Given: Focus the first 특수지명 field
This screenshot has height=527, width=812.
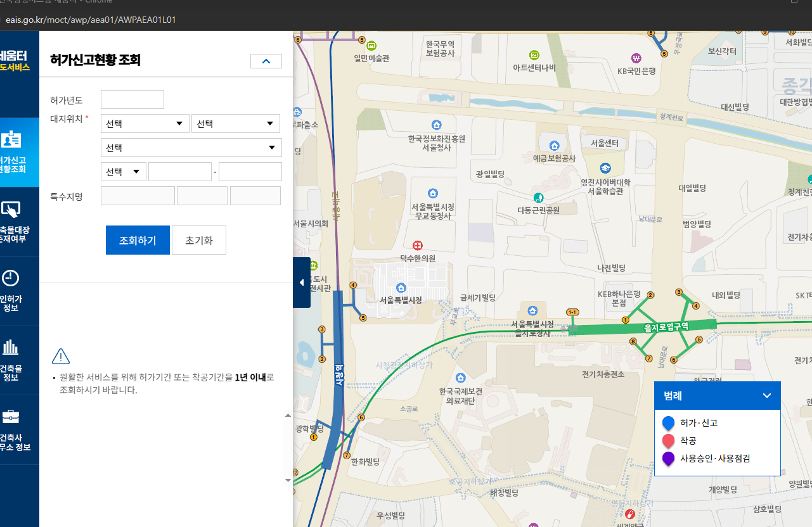Looking at the screenshot, I should click(x=138, y=196).
